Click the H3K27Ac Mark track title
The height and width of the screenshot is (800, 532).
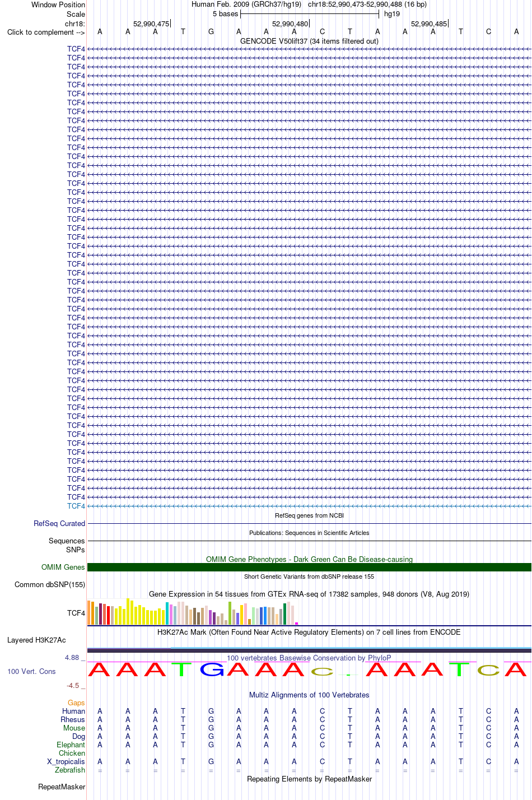pos(309,632)
